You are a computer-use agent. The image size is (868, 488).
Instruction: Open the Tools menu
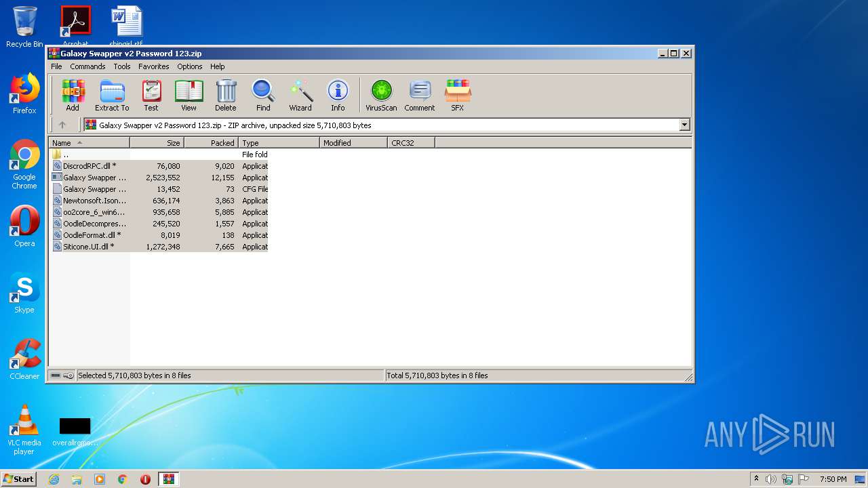122,66
